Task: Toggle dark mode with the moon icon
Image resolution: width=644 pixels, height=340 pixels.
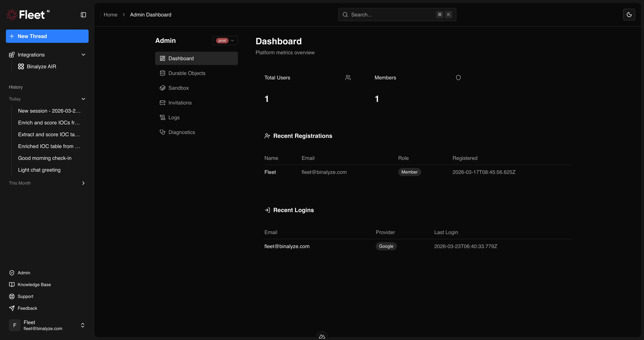Action: pyautogui.click(x=629, y=15)
